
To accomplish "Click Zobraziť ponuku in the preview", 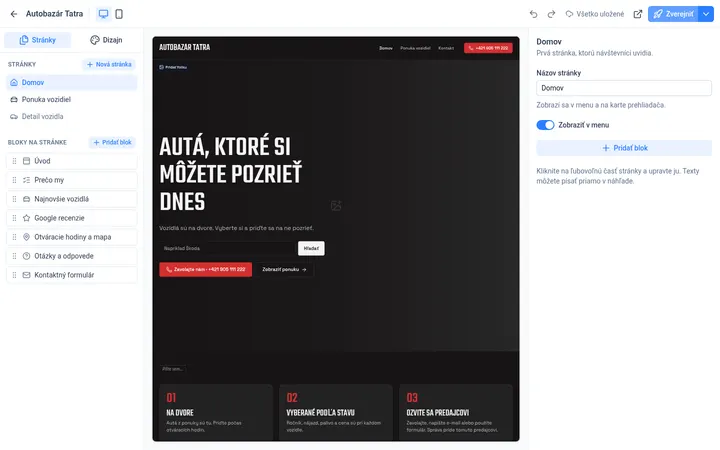I will tap(284, 270).
